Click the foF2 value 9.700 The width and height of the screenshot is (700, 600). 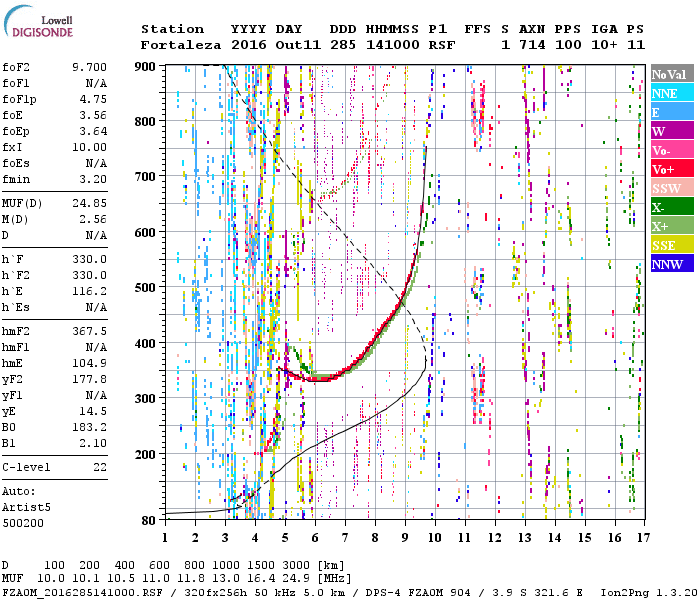pos(89,67)
